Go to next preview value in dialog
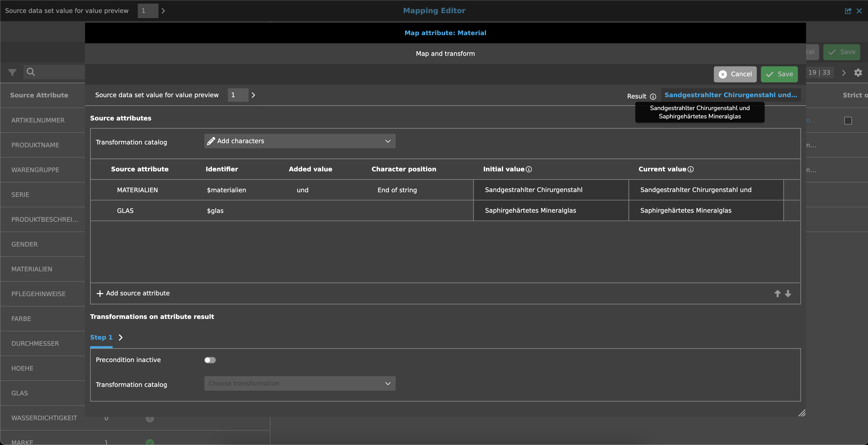The height and width of the screenshot is (445, 868). tap(253, 95)
